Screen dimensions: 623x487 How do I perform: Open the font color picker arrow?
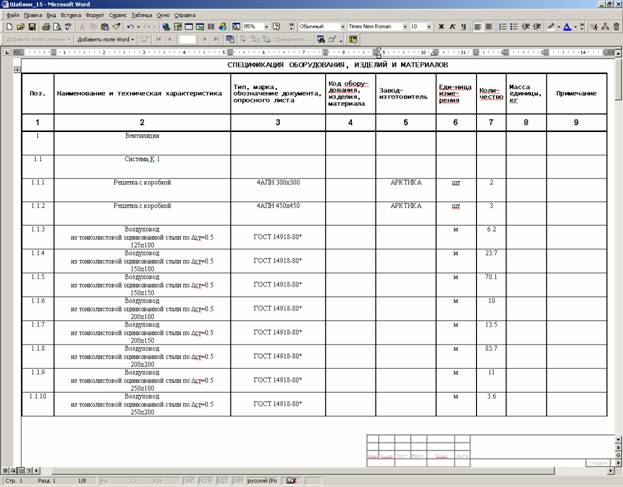(573, 27)
